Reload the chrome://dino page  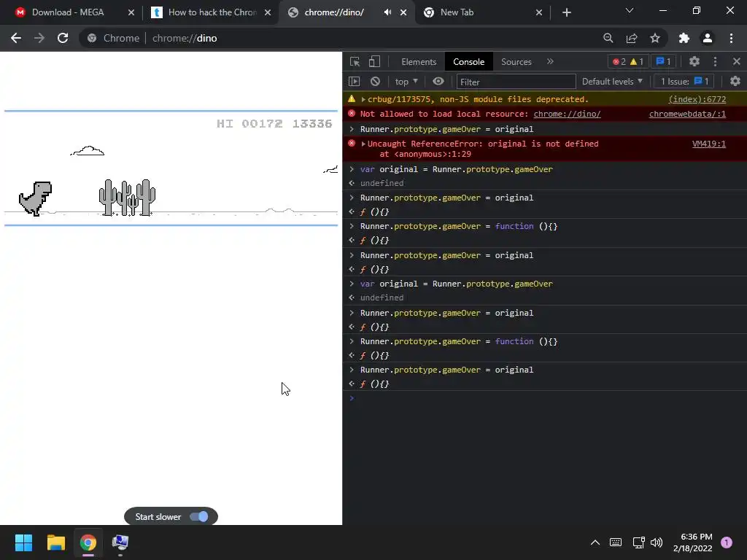coord(63,38)
